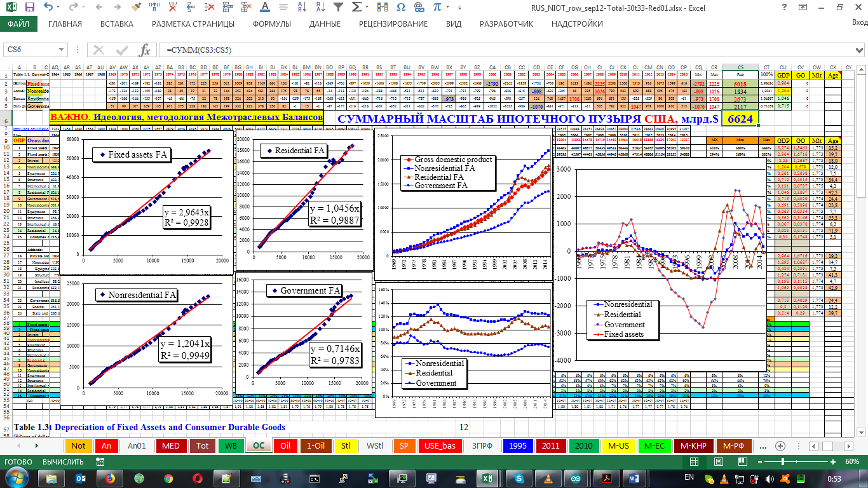
Task: Open the ФАЙЛ menu
Action: (18, 24)
